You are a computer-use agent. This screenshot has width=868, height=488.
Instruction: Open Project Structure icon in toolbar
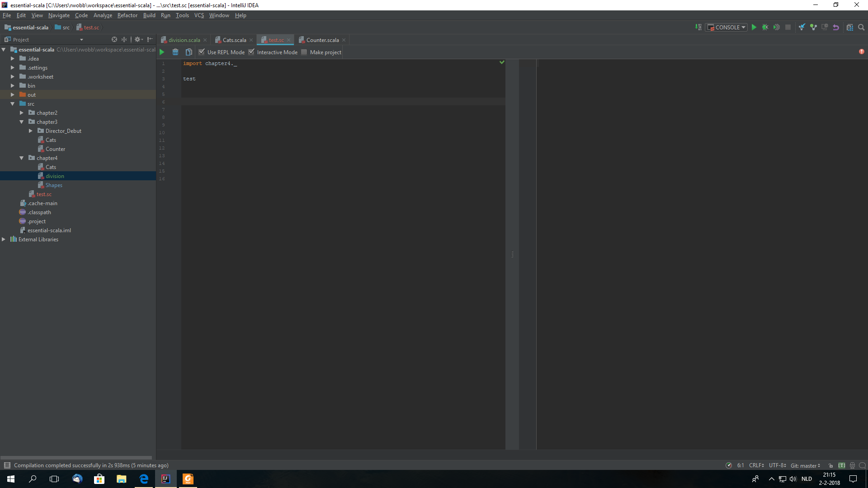click(850, 27)
